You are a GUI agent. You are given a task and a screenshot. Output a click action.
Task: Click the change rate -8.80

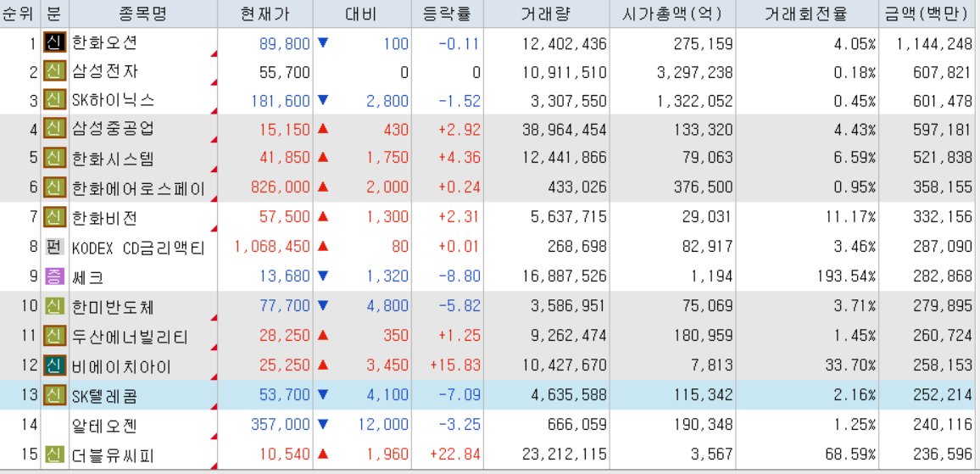coord(459,276)
